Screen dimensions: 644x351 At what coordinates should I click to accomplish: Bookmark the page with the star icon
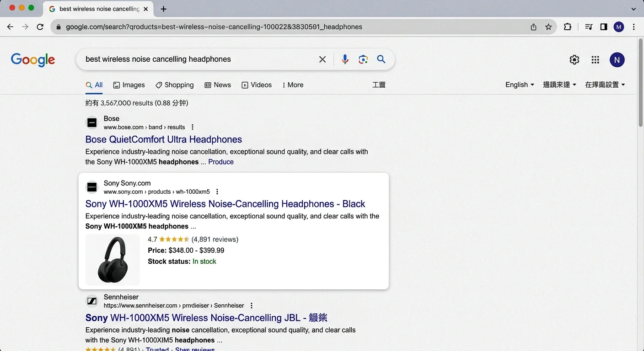(548, 27)
